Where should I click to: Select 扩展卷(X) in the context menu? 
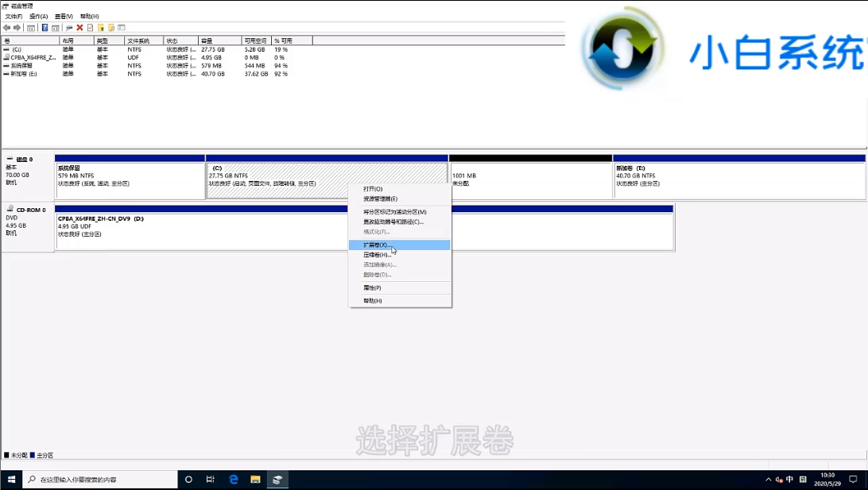click(x=377, y=245)
